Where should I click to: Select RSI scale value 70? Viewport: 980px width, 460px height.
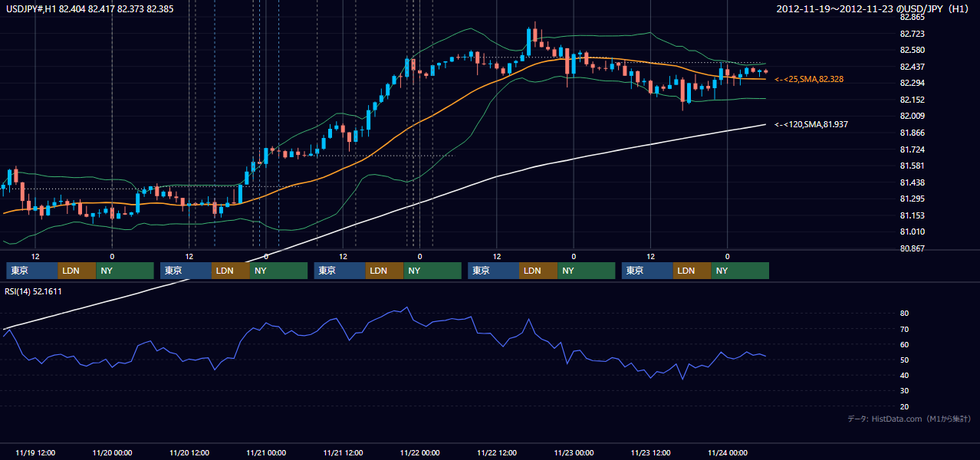click(905, 329)
